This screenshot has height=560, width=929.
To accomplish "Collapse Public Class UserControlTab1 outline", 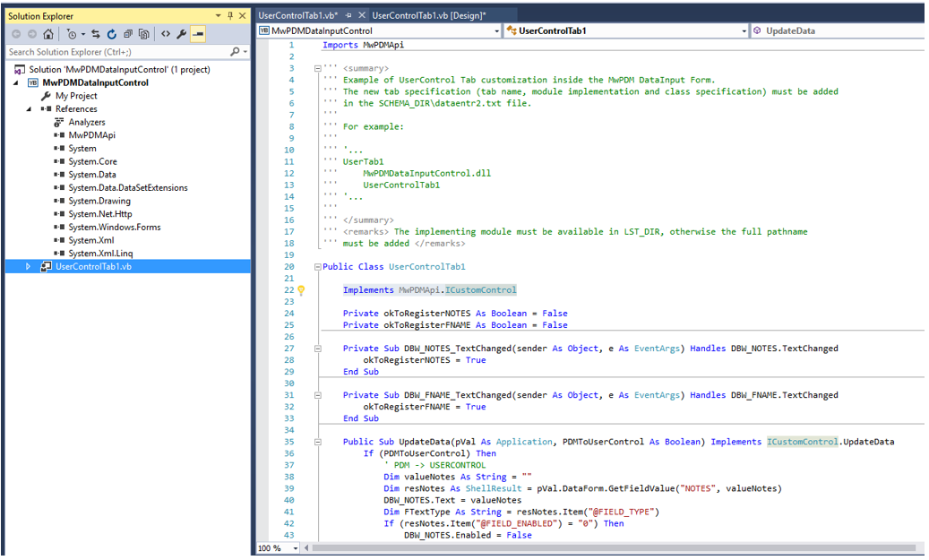I will pos(317,267).
